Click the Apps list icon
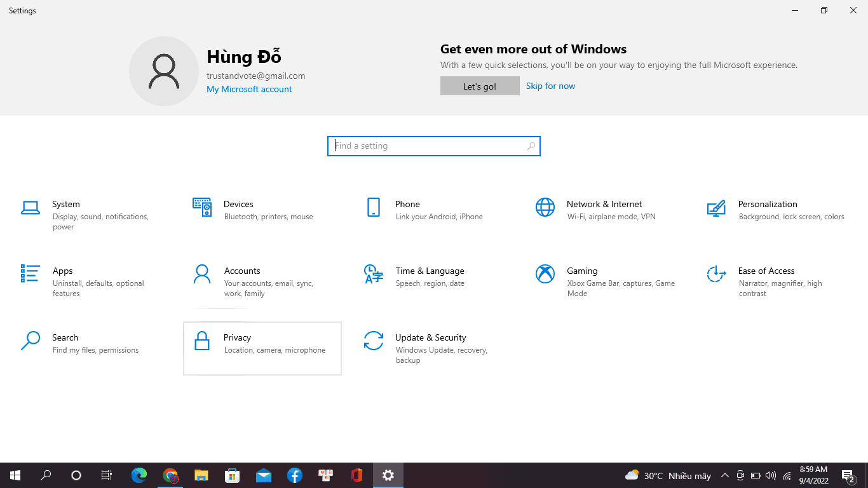This screenshot has height=488, width=868. click(31, 274)
